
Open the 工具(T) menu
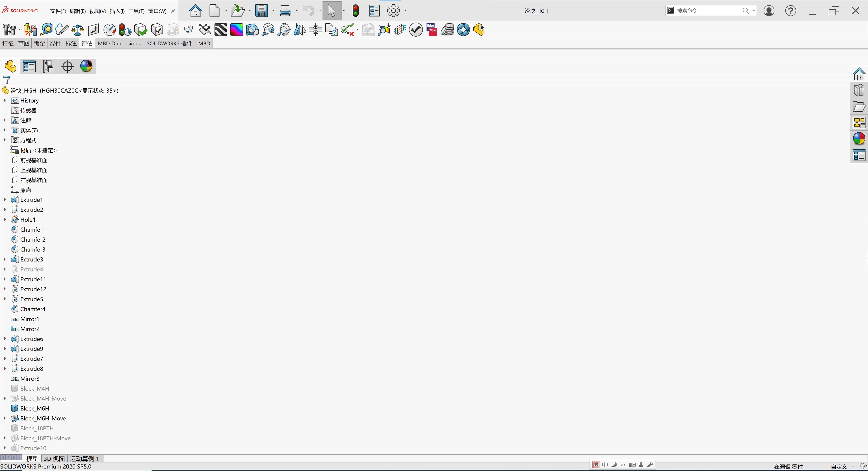pyautogui.click(x=136, y=11)
